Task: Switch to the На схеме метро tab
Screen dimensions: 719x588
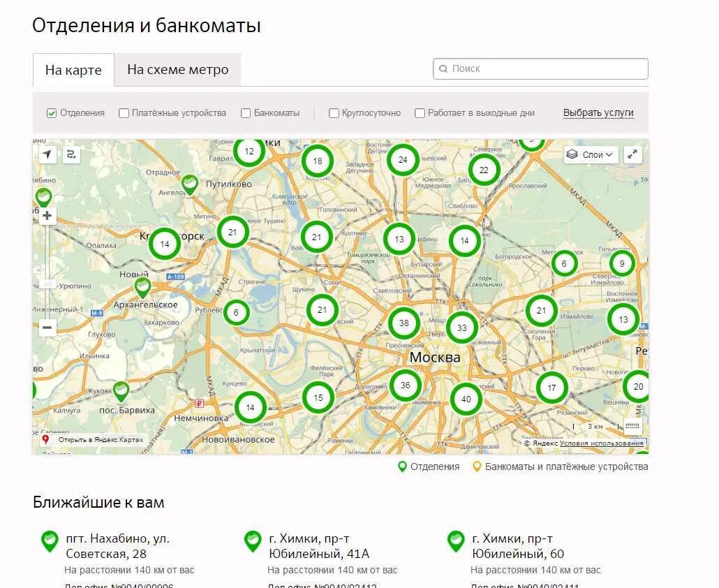Action: (x=178, y=70)
